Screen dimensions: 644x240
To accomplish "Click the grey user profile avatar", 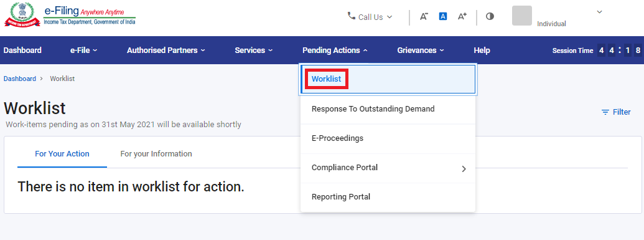I will coord(522,16).
